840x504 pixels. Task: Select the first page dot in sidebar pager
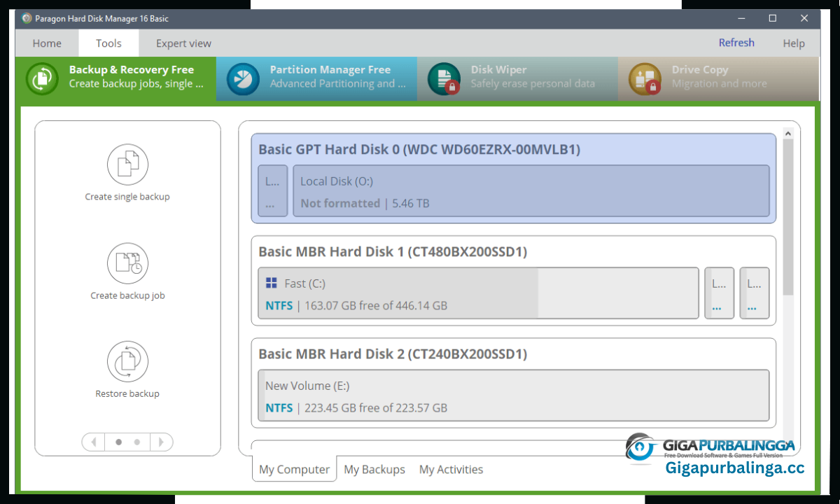tap(118, 442)
